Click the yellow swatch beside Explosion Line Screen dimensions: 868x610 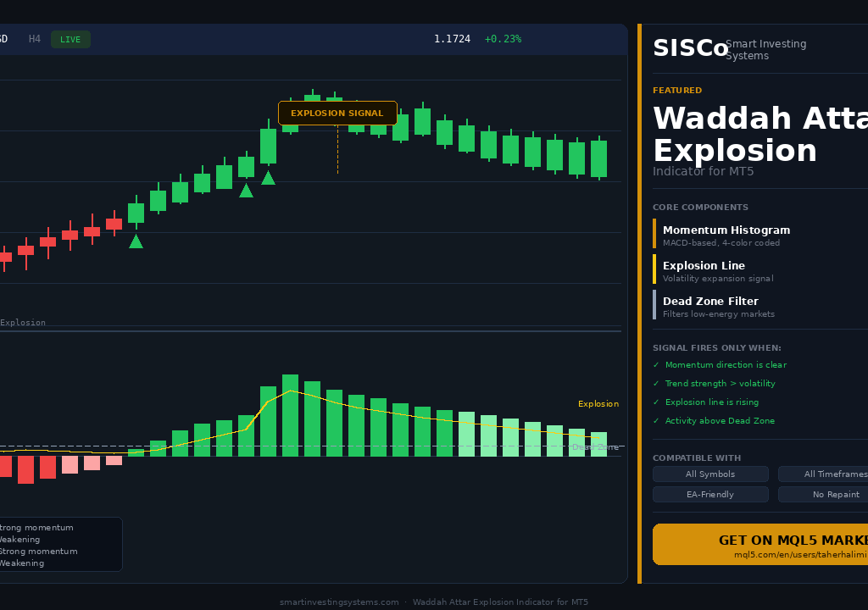click(x=654, y=269)
